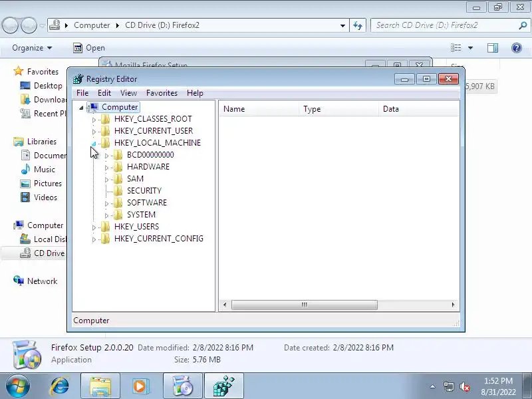
Task: Click the scroll left arrow in values pane
Action: (x=225, y=305)
